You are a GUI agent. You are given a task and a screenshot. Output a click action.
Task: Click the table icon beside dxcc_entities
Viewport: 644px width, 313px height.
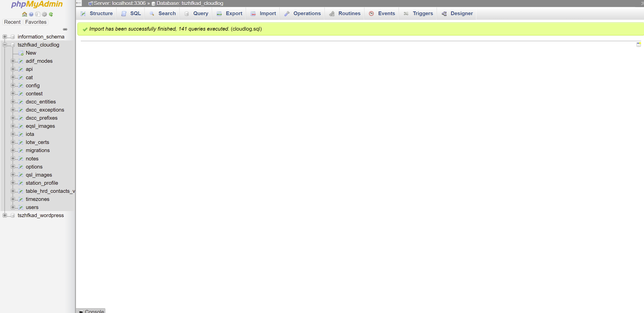coord(21,102)
